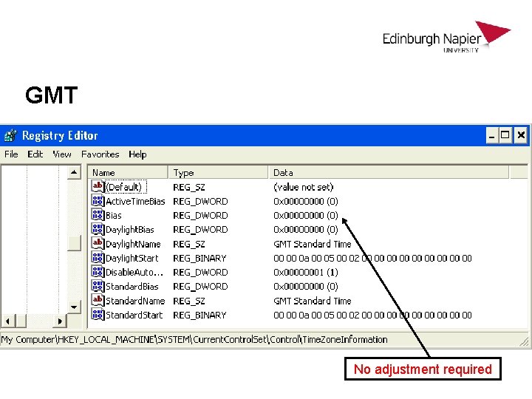Select the StandardStart value name
Image resolution: width=532 pixels, height=399 pixels.
134,316
